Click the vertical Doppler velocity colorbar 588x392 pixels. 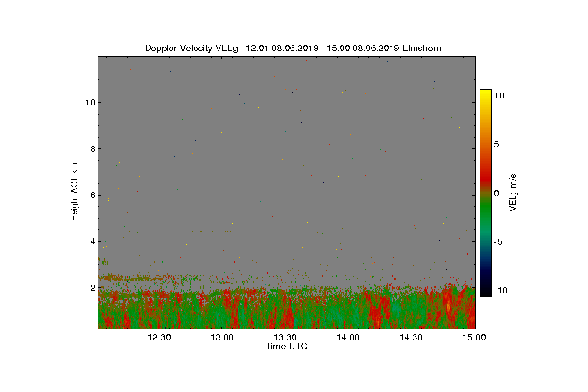pos(485,193)
